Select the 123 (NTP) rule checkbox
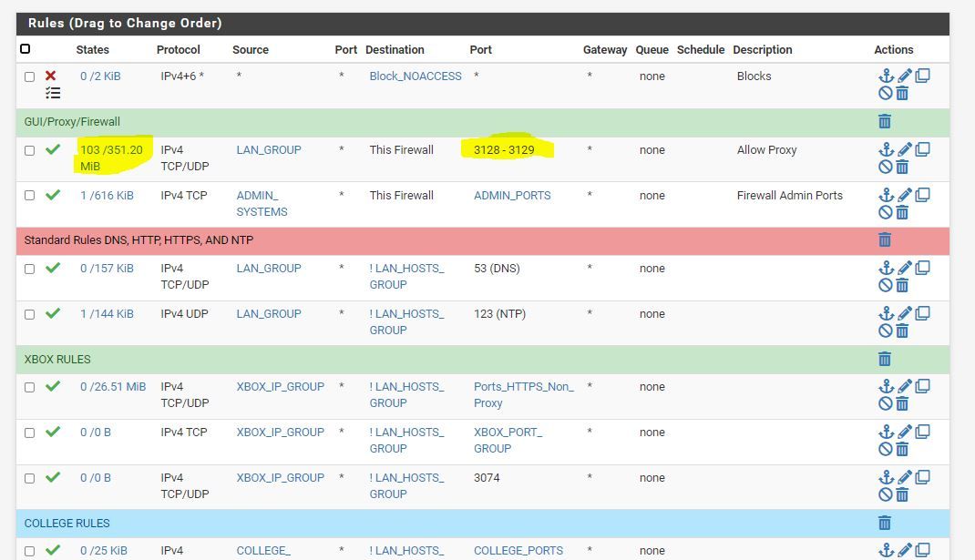Image resolution: width=975 pixels, height=560 pixels. click(29, 314)
